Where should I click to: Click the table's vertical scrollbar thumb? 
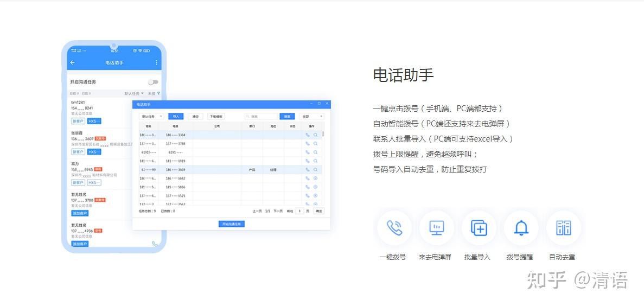[x=323, y=134]
